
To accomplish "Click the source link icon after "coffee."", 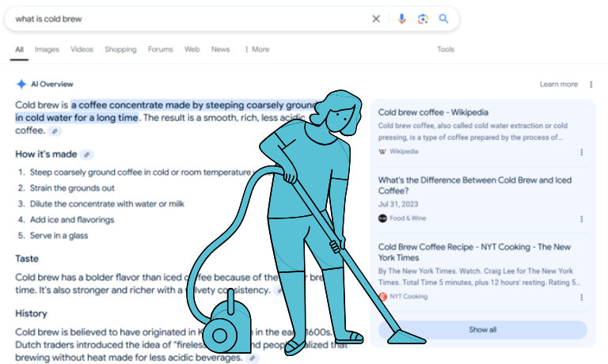I will pyautogui.click(x=55, y=131).
